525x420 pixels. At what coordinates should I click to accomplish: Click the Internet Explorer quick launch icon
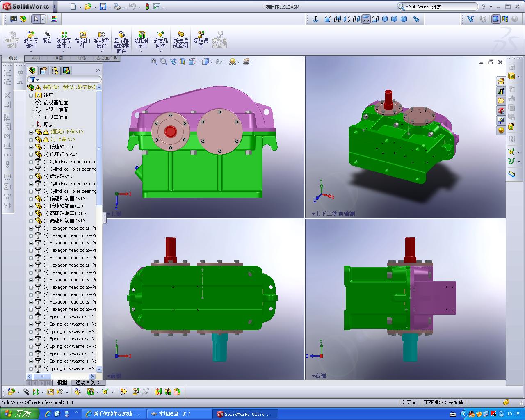point(48,414)
